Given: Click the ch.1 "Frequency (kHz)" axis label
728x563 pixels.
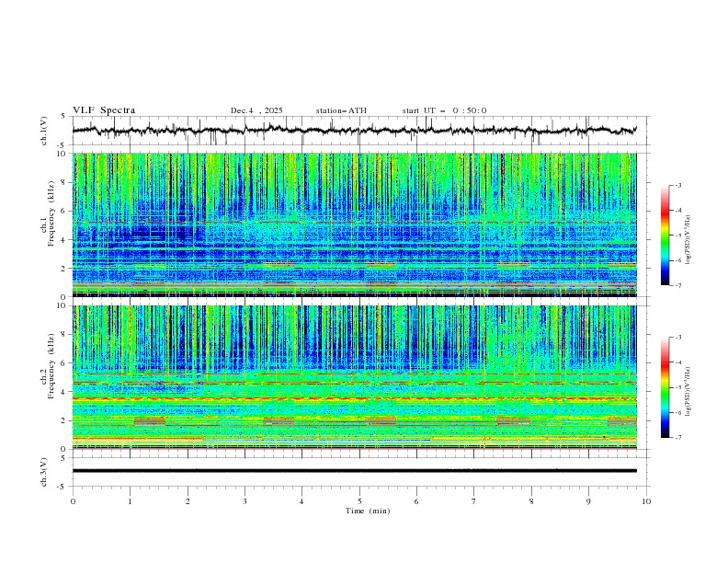Looking at the screenshot, I should click(51, 213).
